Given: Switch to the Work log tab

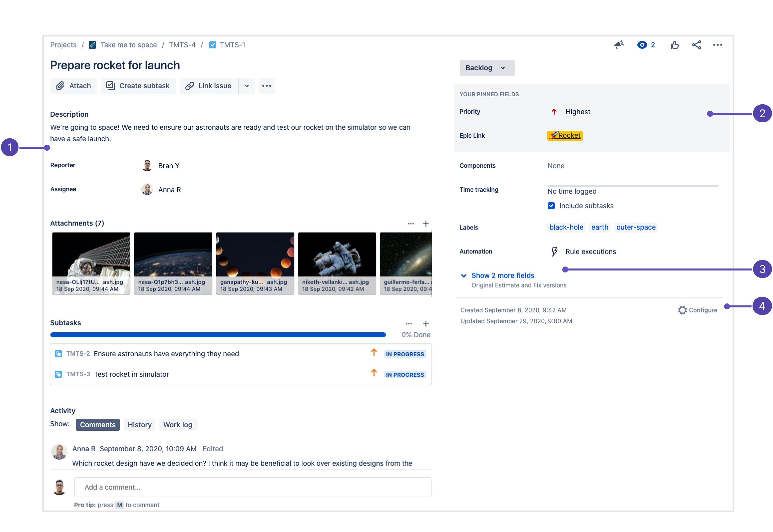Looking at the screenshot, I should coord(178,425).
